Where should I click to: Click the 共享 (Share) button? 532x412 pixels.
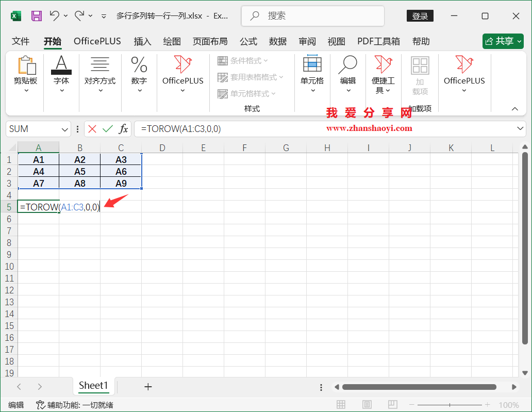click(x=503, y=41)
